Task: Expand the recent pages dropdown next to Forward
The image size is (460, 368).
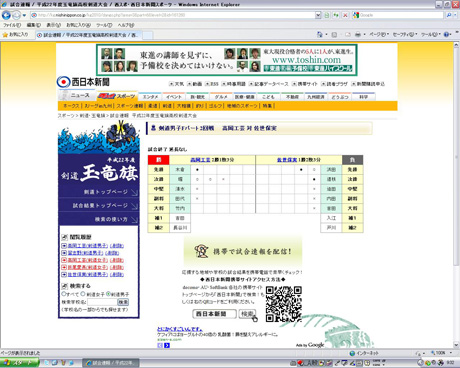Action: point(24,15)
